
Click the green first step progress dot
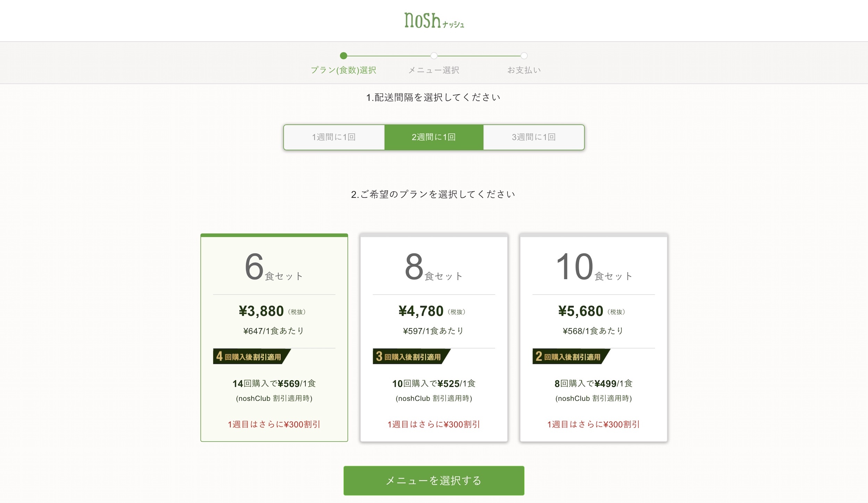pyautogui.click(x=343, y=56)
